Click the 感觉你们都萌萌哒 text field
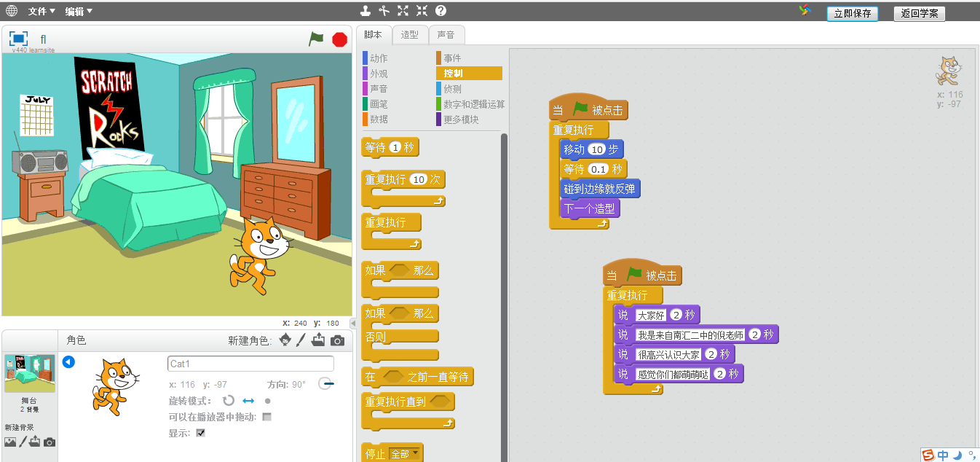Viewport: 980px width, 462px height. (x=673, y=375)
